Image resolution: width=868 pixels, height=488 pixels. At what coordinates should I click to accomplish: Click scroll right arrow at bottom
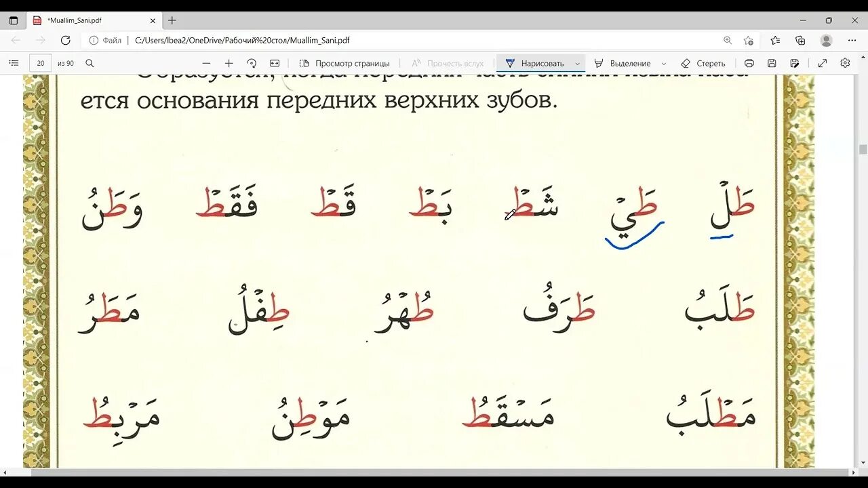click(854, 472)
